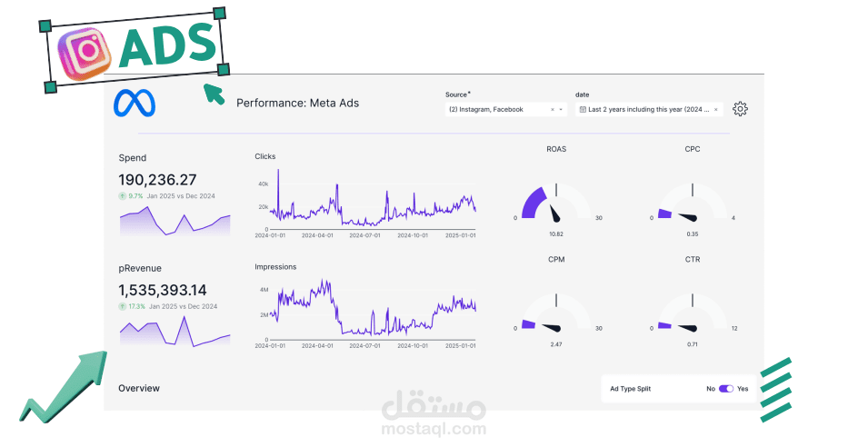Click the Spend sparkline chart
The image size is (868, 447).
coord(175,221)
